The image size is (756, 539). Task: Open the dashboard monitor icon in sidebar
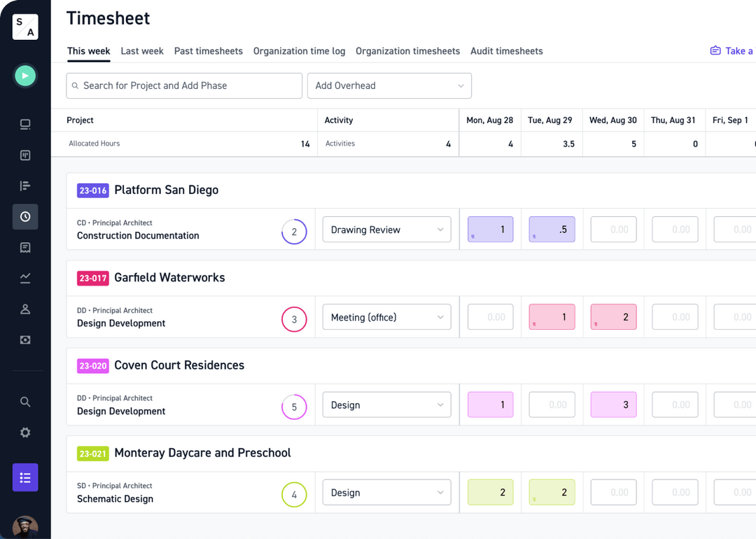pos(25,124)
